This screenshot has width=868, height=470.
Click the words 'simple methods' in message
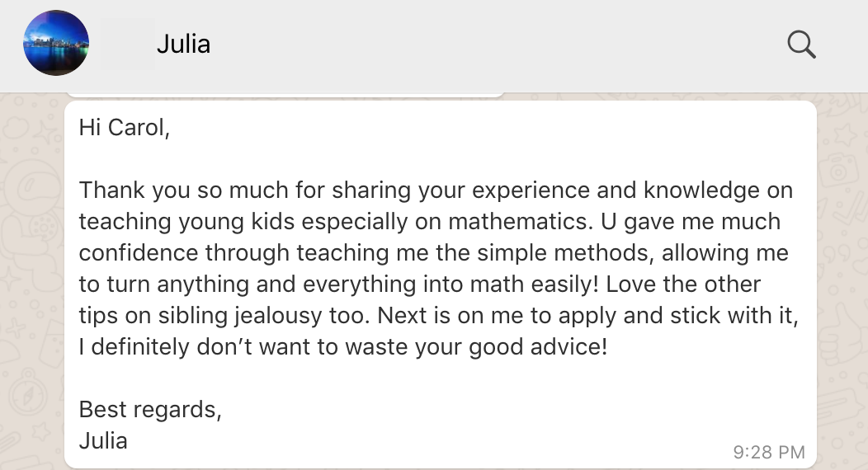click(x=562, y=253)
